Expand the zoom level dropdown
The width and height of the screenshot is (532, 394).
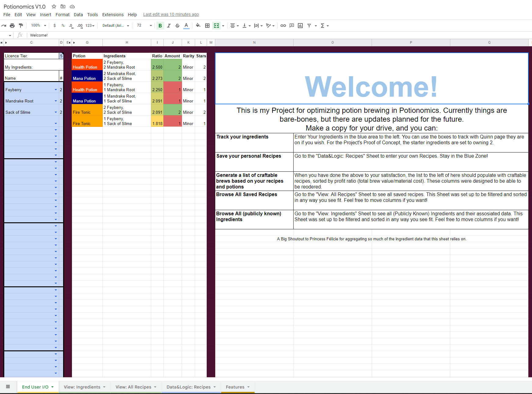[x=45, y=26]
